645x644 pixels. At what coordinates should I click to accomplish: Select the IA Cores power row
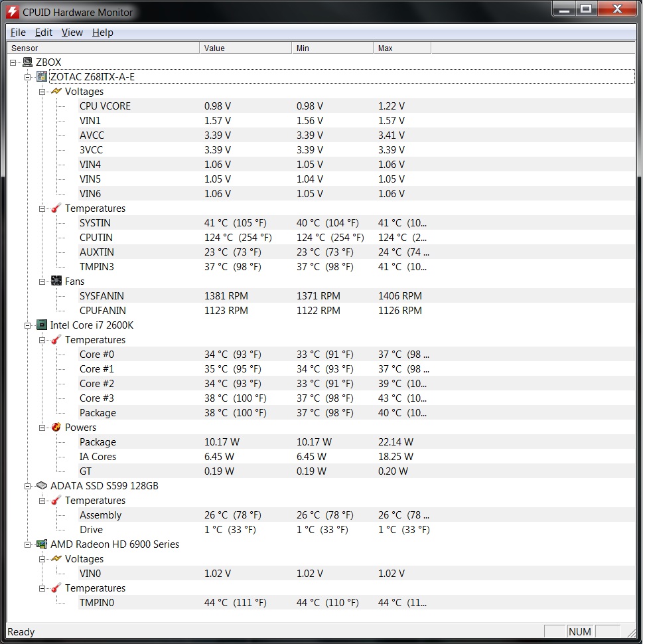point(356,456)
